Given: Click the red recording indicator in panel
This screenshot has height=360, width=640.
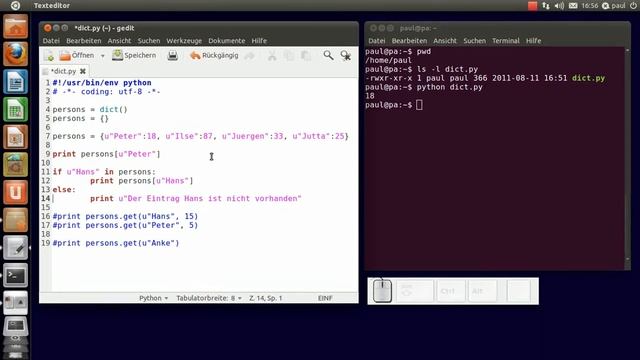Looking at the screenshot, I should click(532, 6).
